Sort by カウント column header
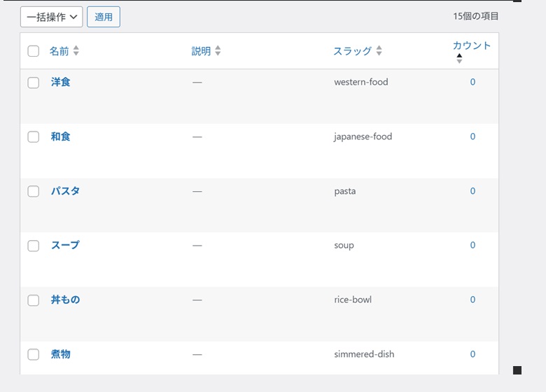 [472, 45]
